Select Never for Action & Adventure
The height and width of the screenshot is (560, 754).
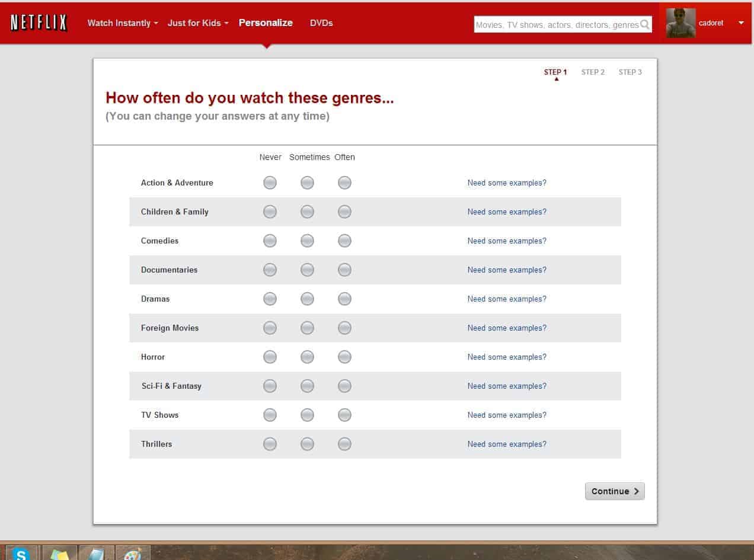270,183
